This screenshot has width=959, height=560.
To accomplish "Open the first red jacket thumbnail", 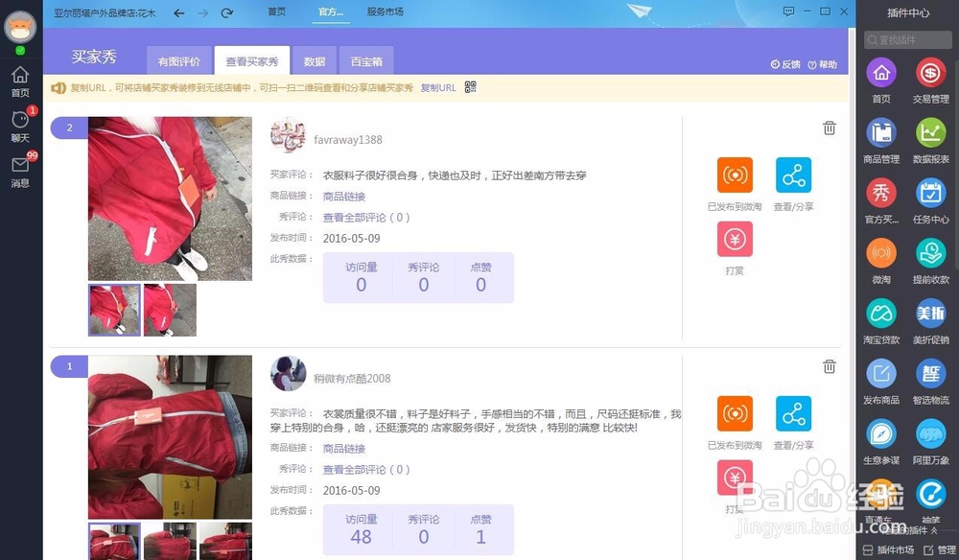I will (x=114, y=310).
